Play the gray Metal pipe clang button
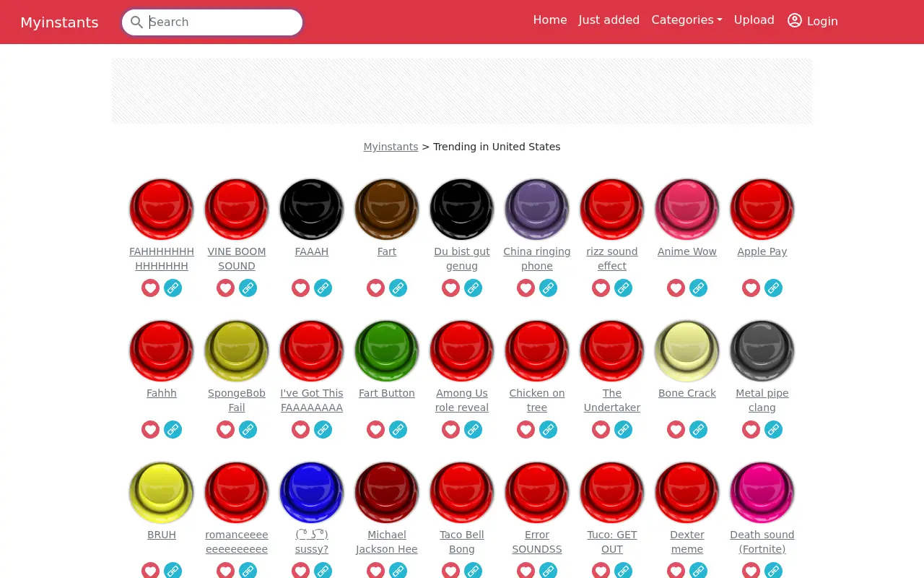 pyautogui.click(x=762, y=350)
